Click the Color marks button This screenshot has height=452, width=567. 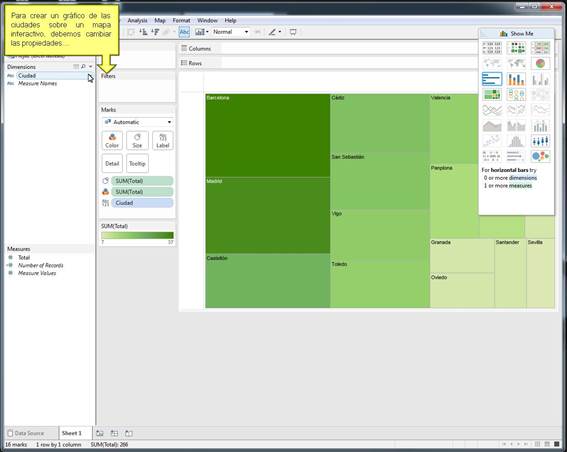112,141
